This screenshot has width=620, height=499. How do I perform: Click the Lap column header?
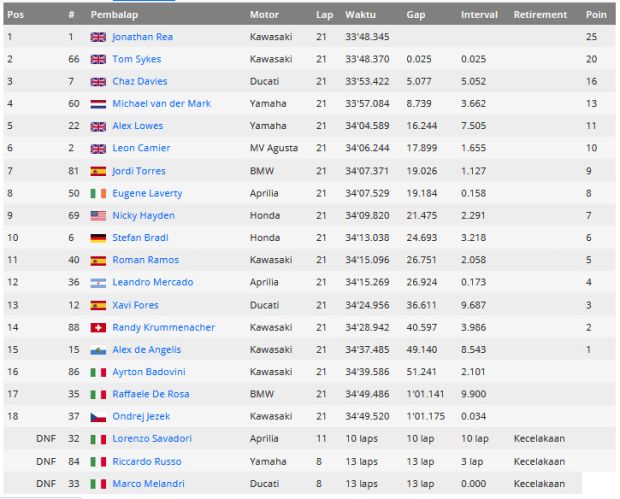tap(325, 15)
